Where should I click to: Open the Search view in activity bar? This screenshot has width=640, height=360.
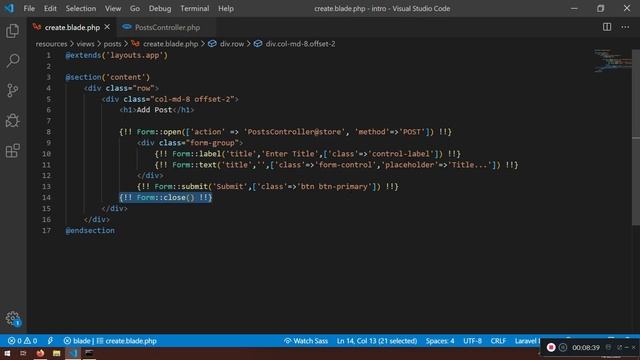[x=13, y=61]
